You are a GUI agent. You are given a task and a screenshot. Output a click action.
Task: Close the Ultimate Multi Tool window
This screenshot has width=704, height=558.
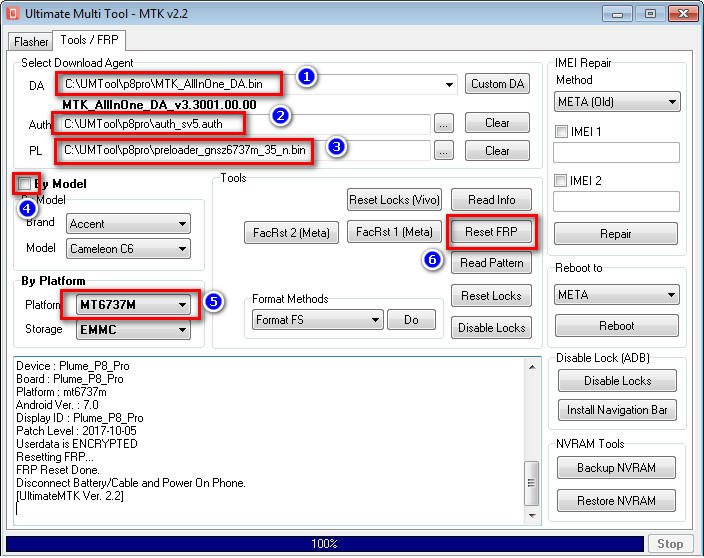tap(683, 14)
